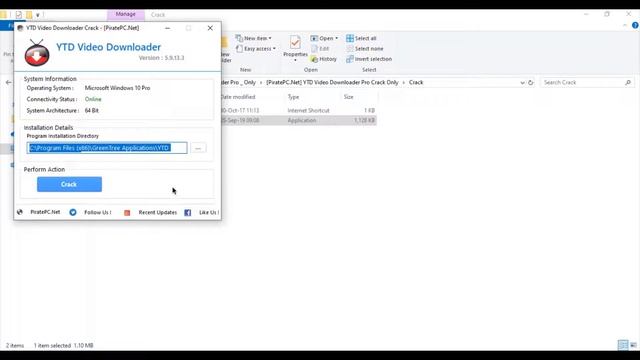640x360 pixels.
Task: Sort by Date modified column
Action: 238,97
